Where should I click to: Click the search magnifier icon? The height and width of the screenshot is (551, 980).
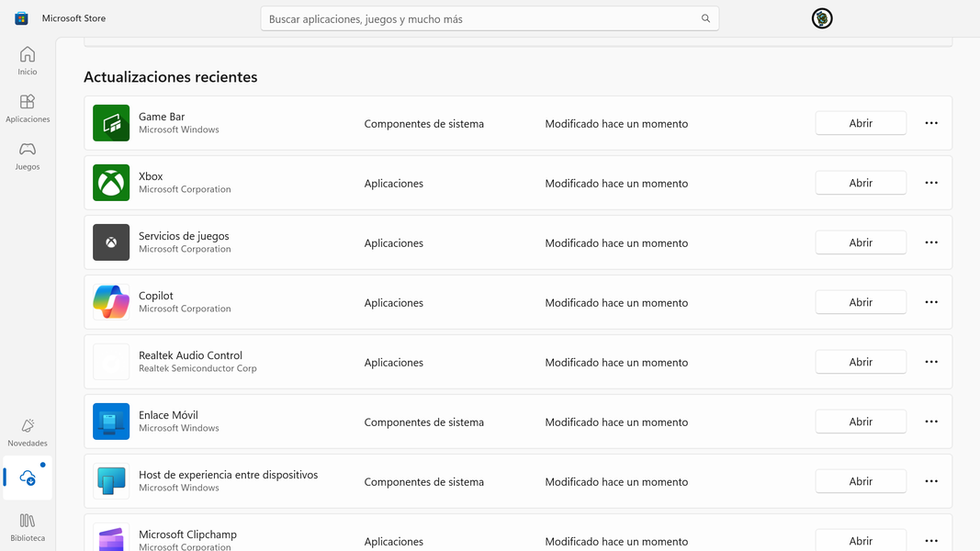click(x=705, y=18)
